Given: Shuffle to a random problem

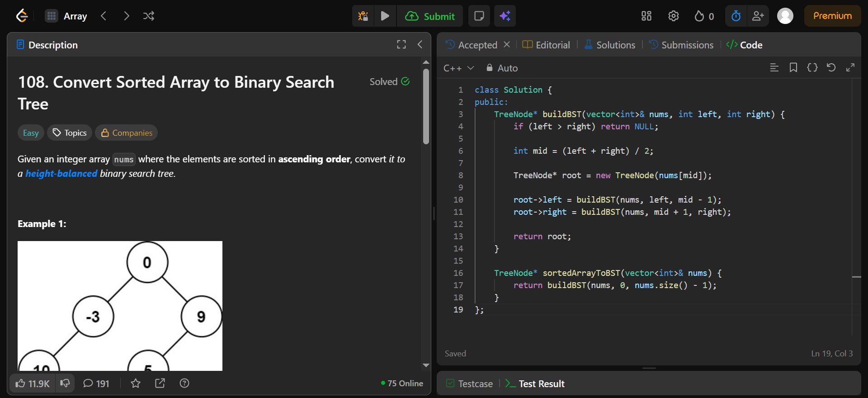Looking at the screenshot, I should pyautogui.click(x=149, y=16).
